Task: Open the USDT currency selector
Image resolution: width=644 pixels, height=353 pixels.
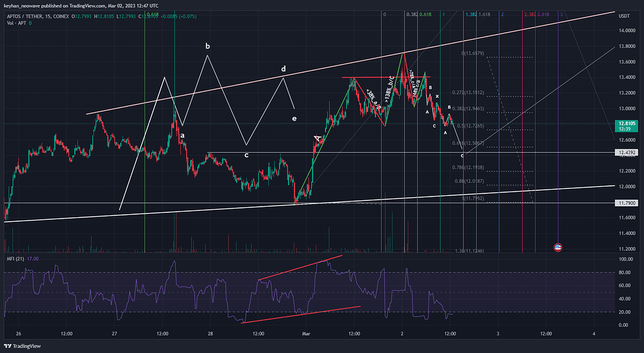Action: tap(625, 16)
